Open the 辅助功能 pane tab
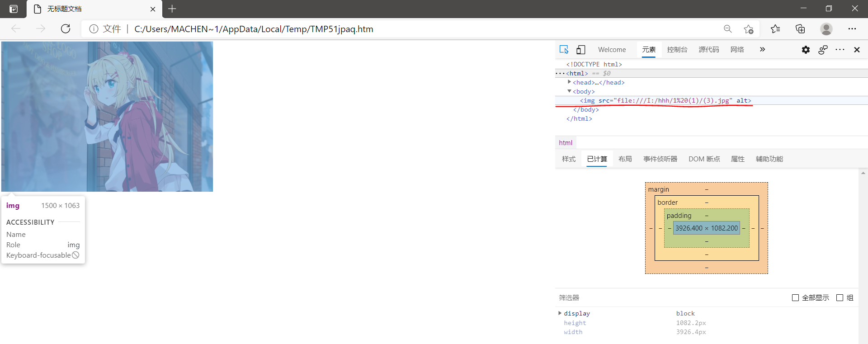Viewport: 868px width, 344px height. pos(769,159)
